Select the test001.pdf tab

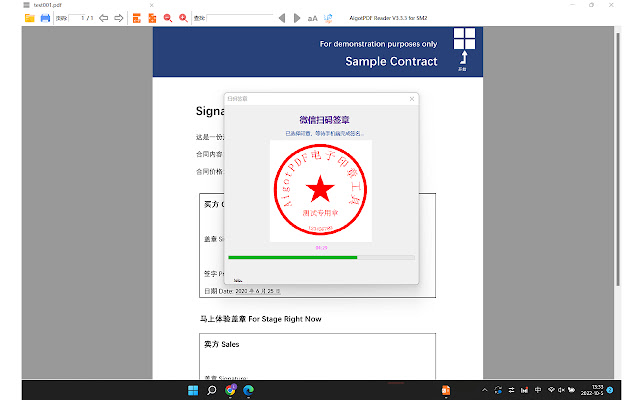click(47, 5)
